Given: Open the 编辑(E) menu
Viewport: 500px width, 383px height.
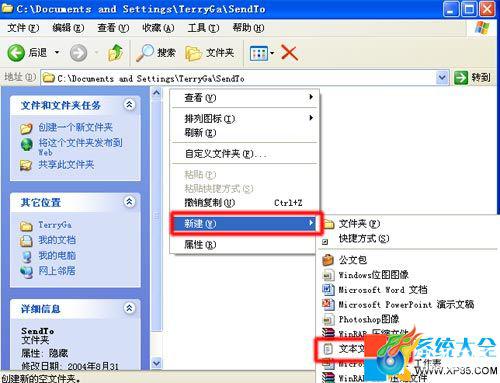Looking at the screenshot, I should tap(68, 28).
